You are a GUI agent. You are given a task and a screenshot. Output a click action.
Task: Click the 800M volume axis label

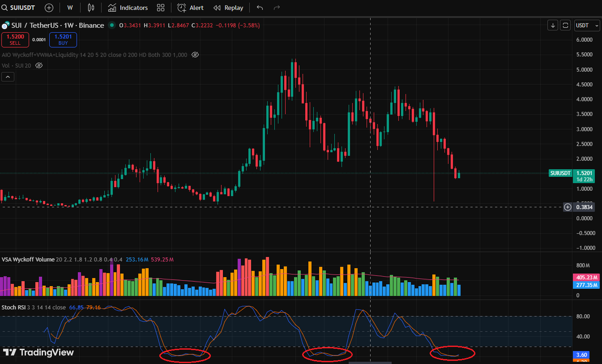coord(583,265)
